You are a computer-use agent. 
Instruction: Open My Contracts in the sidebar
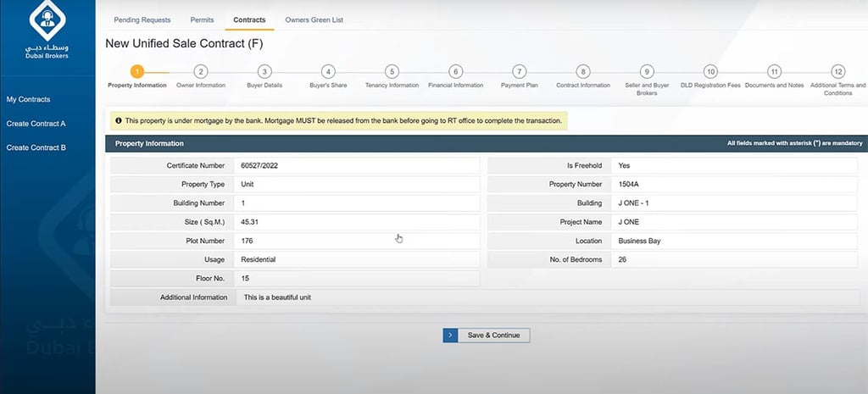tap(28, 100)
